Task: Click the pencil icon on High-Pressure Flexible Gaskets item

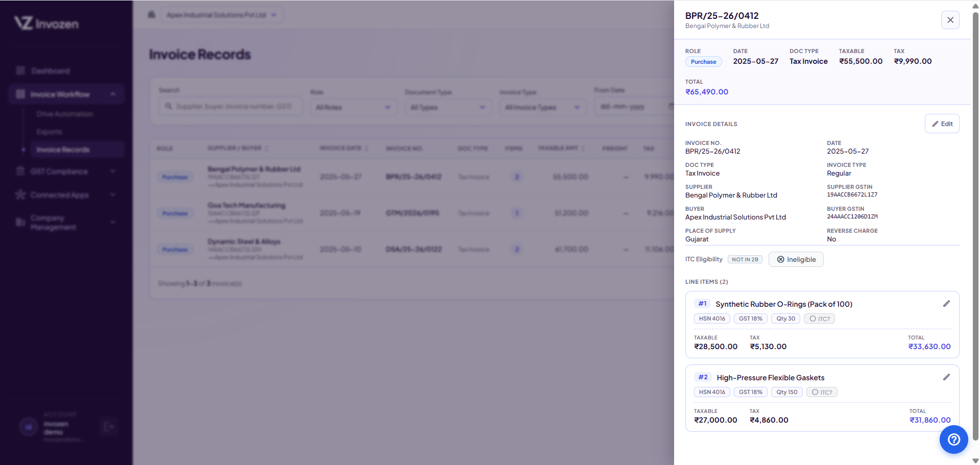Action: click(x=946, y=377)
